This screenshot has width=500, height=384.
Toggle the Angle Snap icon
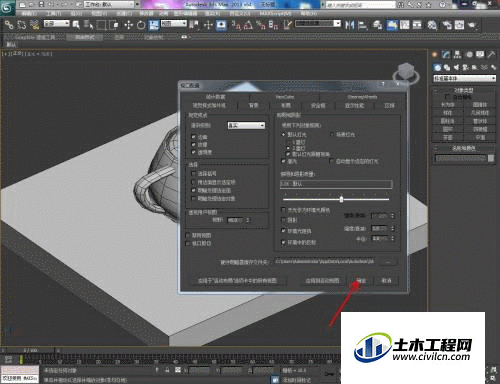click(249, 25)
